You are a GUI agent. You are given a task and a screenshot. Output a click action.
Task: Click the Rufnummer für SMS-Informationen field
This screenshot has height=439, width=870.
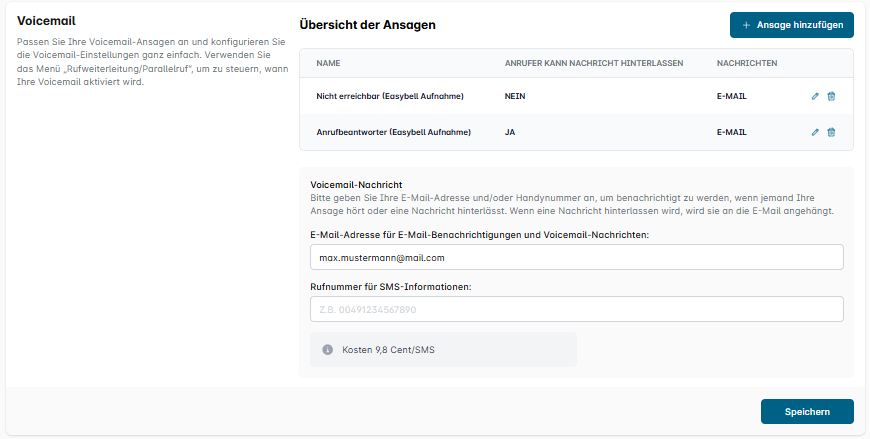click(577, 309)
